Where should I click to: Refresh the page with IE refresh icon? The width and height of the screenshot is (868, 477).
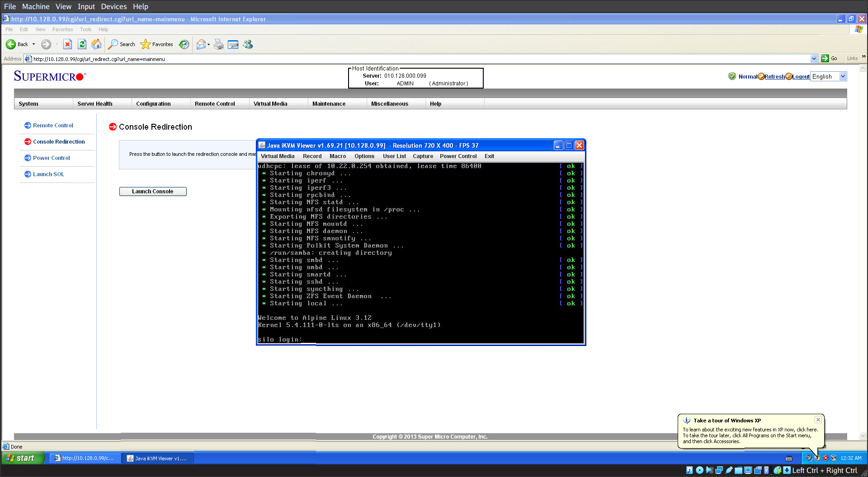pos(82,44)
